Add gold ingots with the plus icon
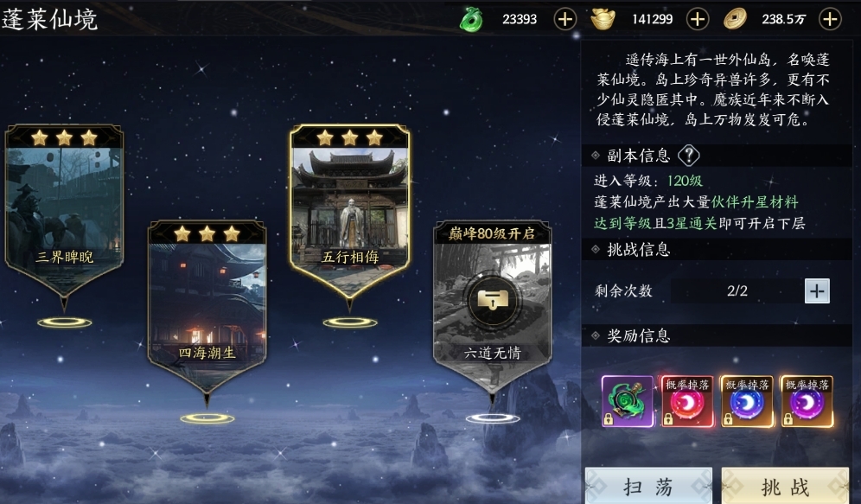 coord(698,19)
